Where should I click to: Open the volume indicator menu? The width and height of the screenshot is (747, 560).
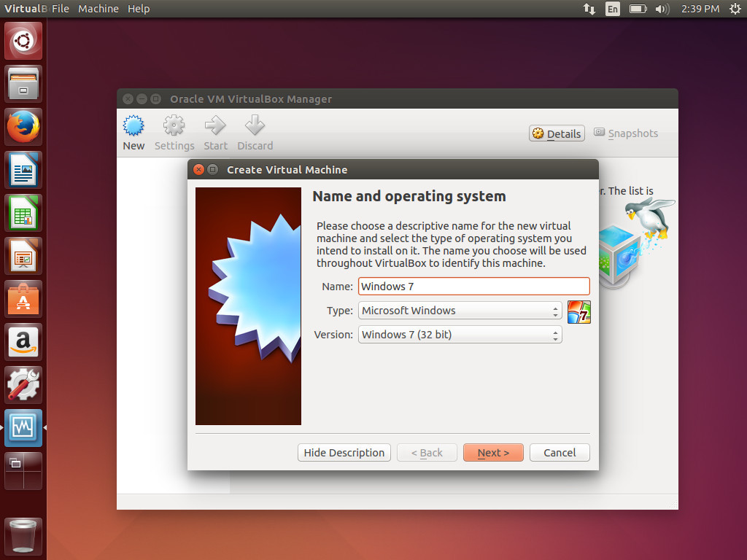click(662, 9)
